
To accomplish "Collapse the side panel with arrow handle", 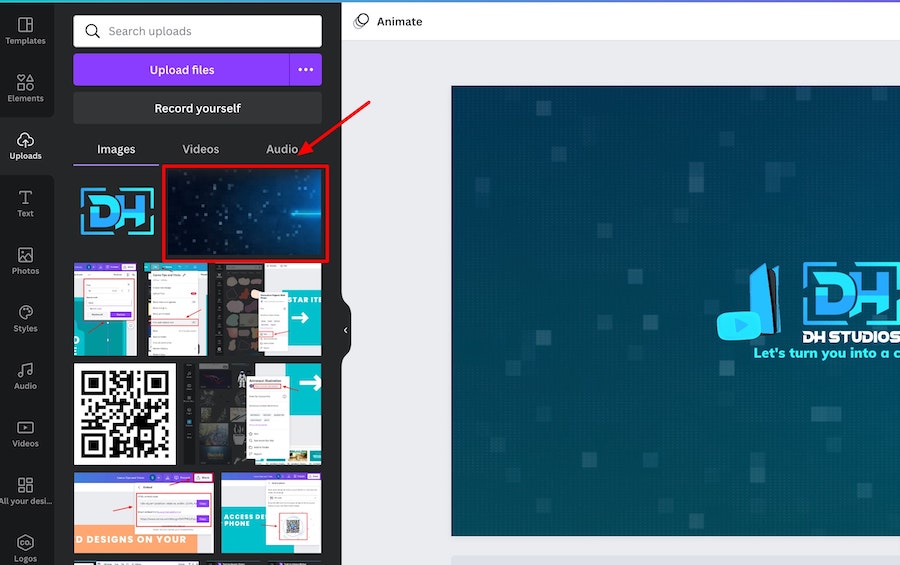I will [x=346, y=330].
